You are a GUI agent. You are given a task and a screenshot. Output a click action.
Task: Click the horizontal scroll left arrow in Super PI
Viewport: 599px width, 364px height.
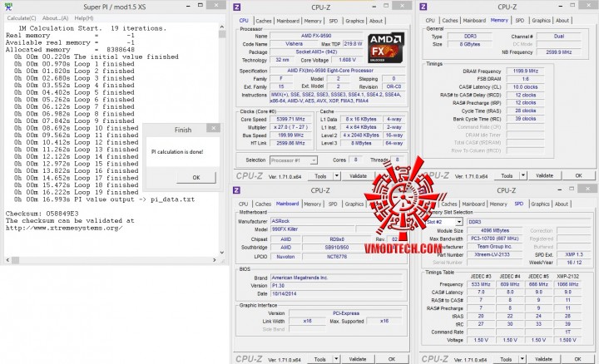pyautogui.click(x=8, y=260)
